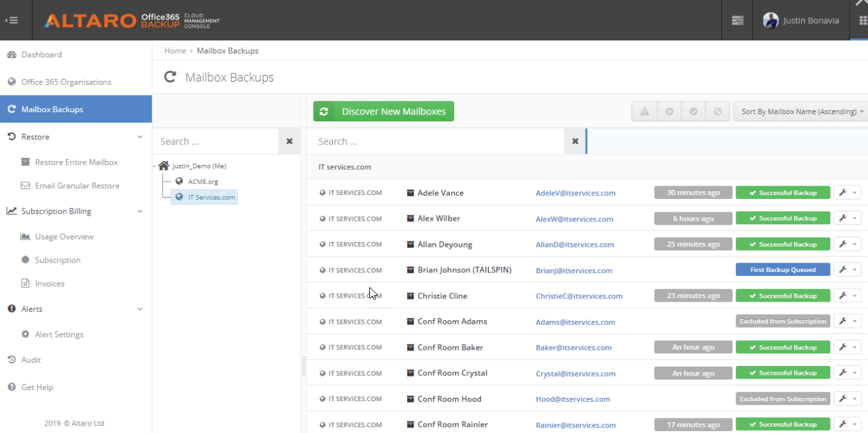
Task: Open Email Granular Restore in the sidebar
Action: pyautogui.click(x=77, y=186)
